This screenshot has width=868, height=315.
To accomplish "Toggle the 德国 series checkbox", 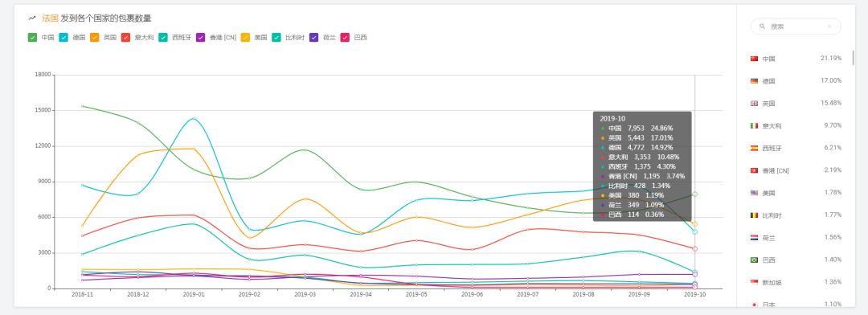I will point(63,38).
